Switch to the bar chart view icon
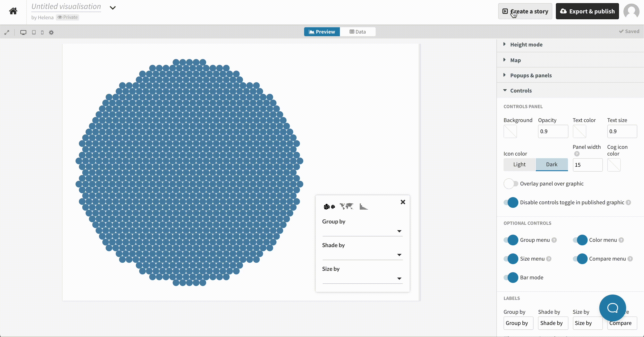 [364, 206]
